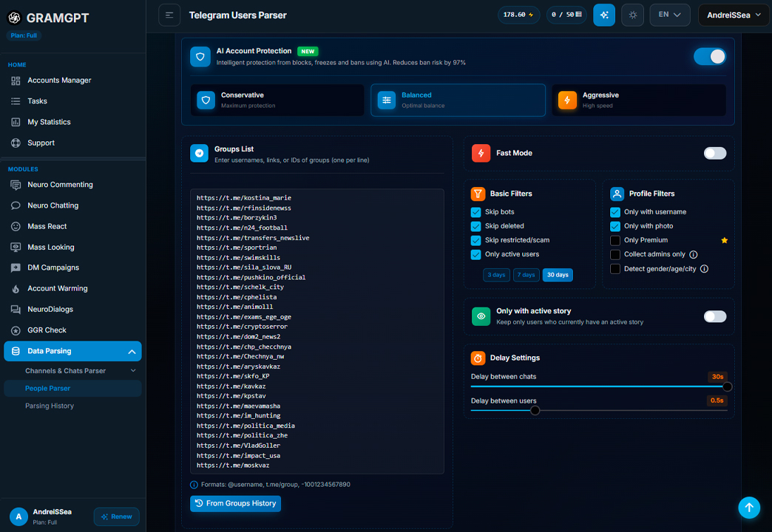
Task: Click the Support lifebuoy icon
Action: coord(16,143)
